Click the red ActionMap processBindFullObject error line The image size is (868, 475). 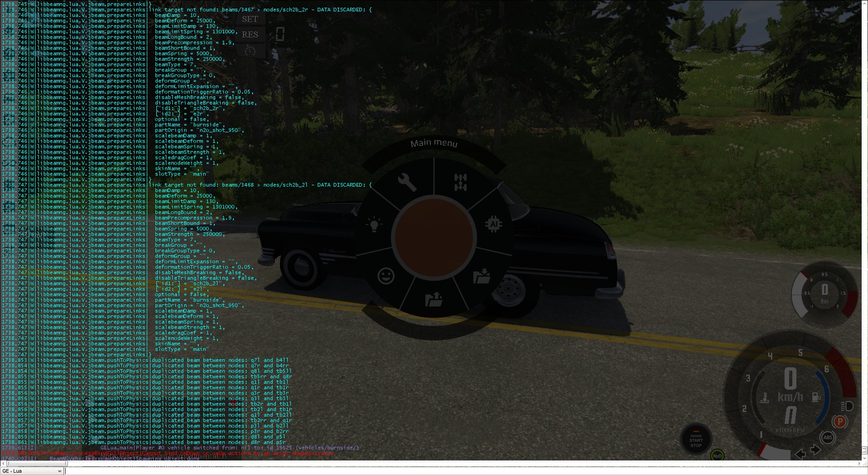coord(168,453)
